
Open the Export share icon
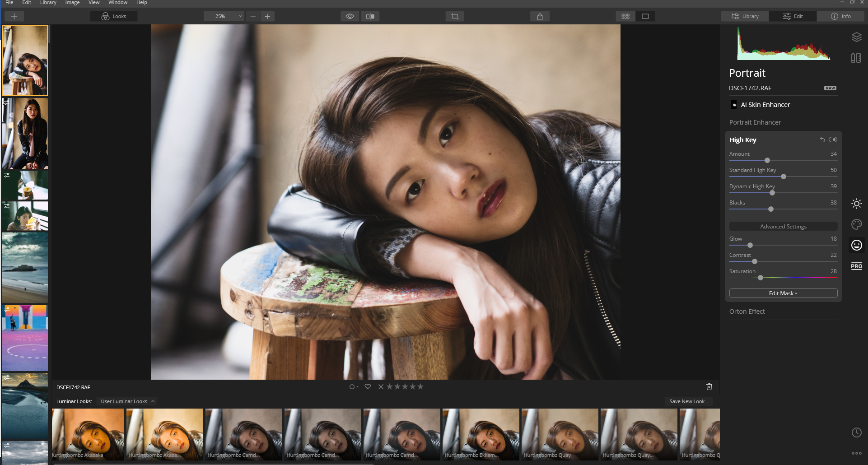tap(540, 16)
